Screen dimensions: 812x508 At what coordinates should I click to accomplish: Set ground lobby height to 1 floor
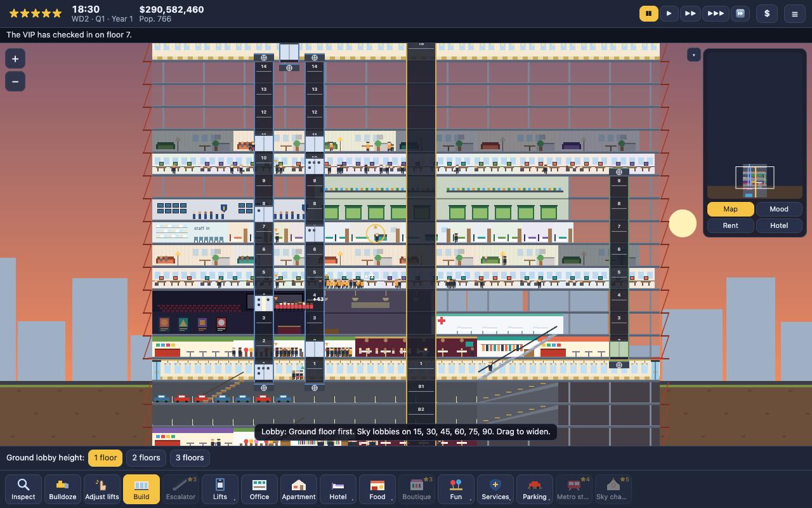105,458
